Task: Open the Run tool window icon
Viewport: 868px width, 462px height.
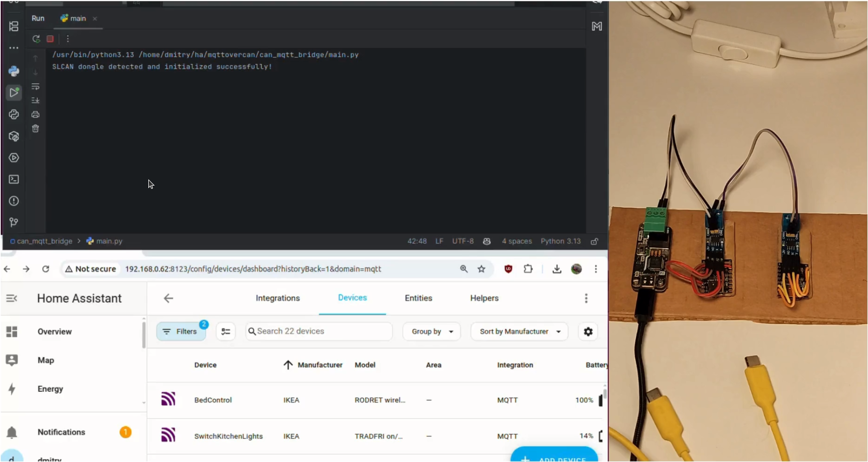Action: click(14, 92)
